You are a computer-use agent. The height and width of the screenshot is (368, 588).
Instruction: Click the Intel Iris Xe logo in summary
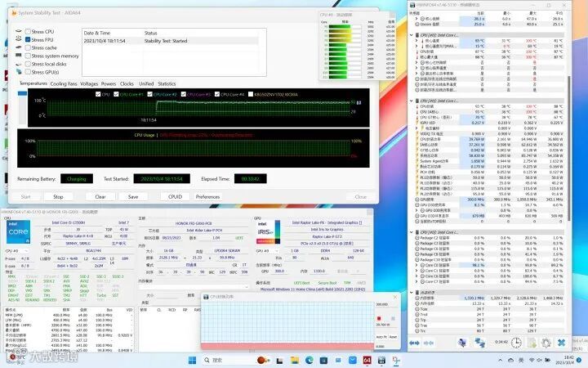269,232
